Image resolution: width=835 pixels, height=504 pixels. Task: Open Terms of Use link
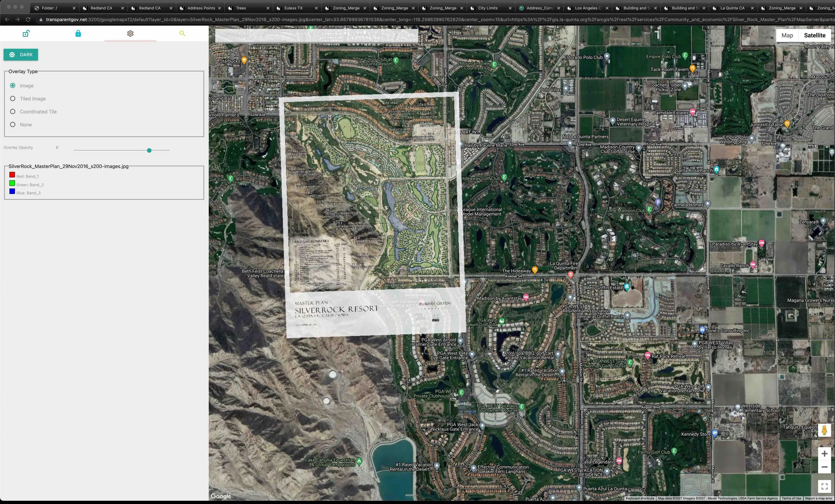(x=791, y=498)
